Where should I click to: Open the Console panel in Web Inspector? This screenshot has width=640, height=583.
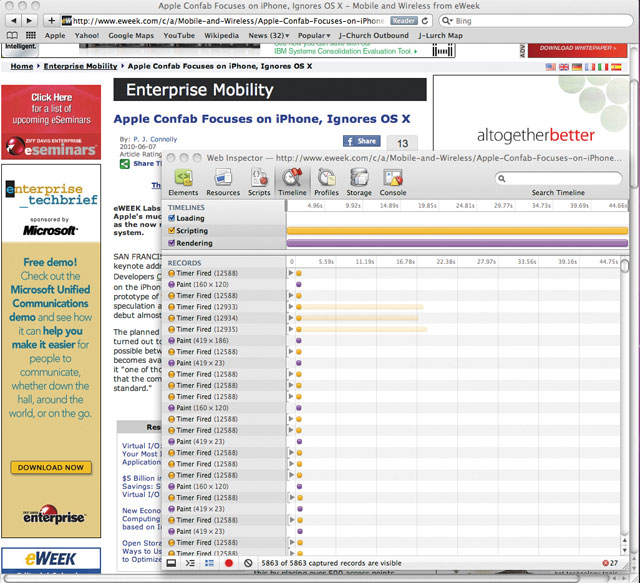click(393, 182)
